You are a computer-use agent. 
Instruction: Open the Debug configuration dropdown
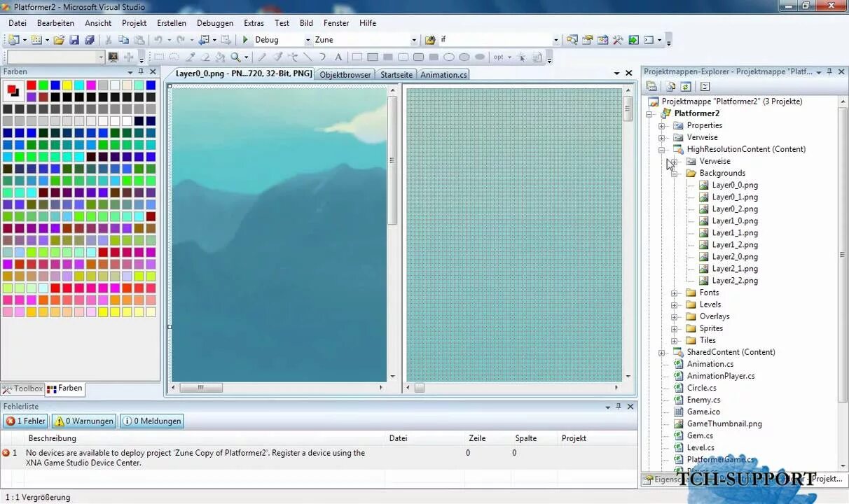307,40
